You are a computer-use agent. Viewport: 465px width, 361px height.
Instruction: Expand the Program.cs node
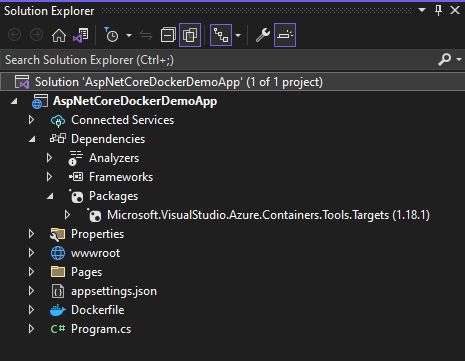pyautogui.click(x=31, y=329)
